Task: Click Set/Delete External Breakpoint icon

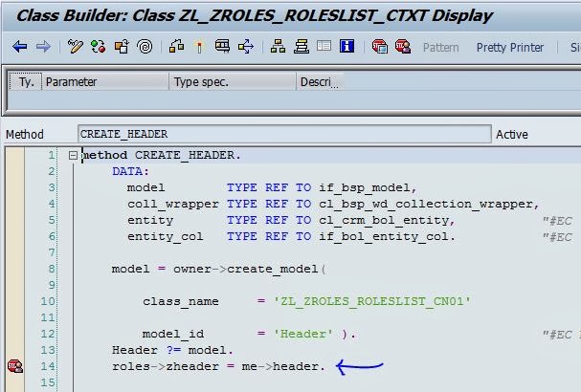Action: click(403, 47)
